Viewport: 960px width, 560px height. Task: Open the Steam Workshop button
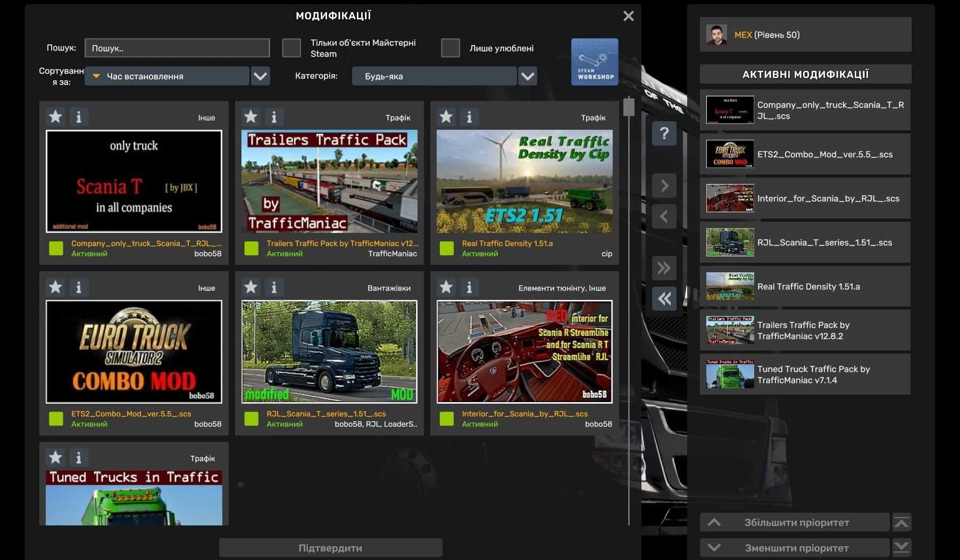point(594,62)
